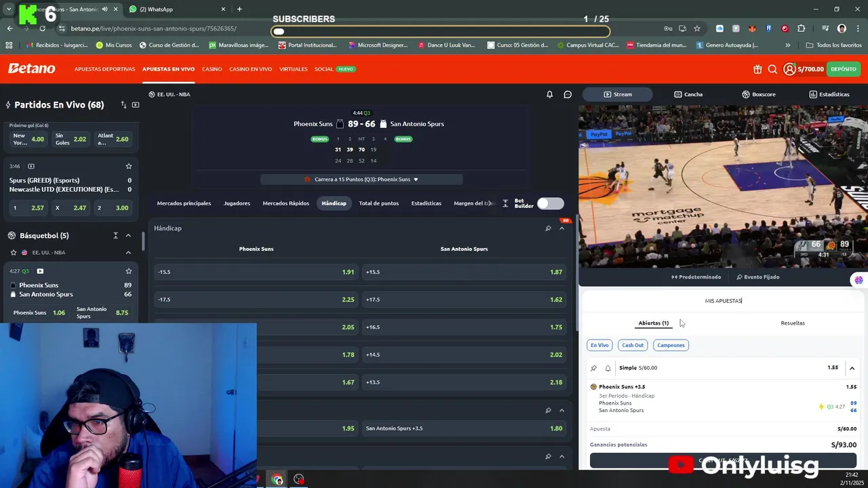This screenshot has height=488, width=868.
Task: Bet Phoenix Suns -15.5 at 1.91
Action: 256,272
